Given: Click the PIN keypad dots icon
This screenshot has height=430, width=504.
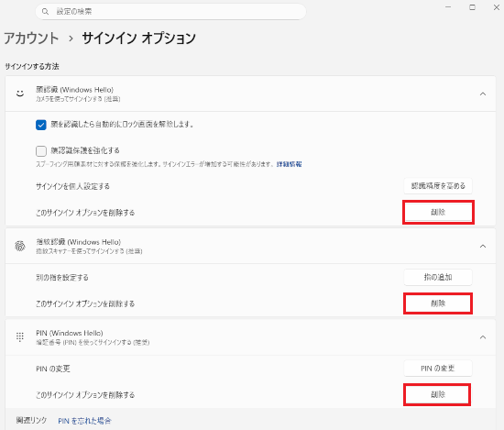Looking at the screenshot, I should pyautogui.click(x=20, y=337).
